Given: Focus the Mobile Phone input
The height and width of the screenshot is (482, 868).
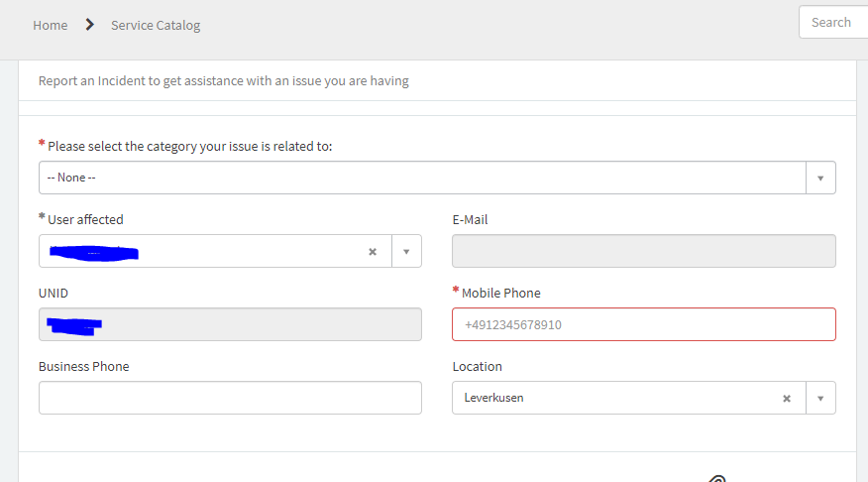Looking at the screenshot, I should [644, 324].
